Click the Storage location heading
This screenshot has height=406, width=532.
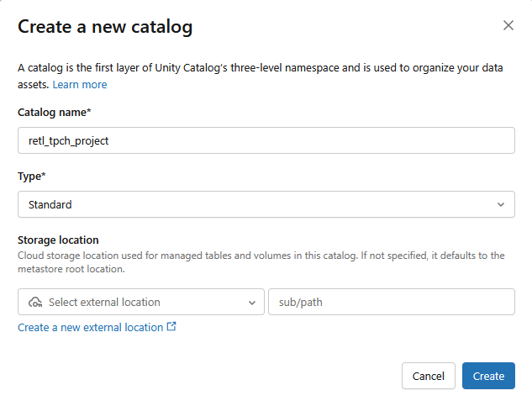[x=58, y=240]
